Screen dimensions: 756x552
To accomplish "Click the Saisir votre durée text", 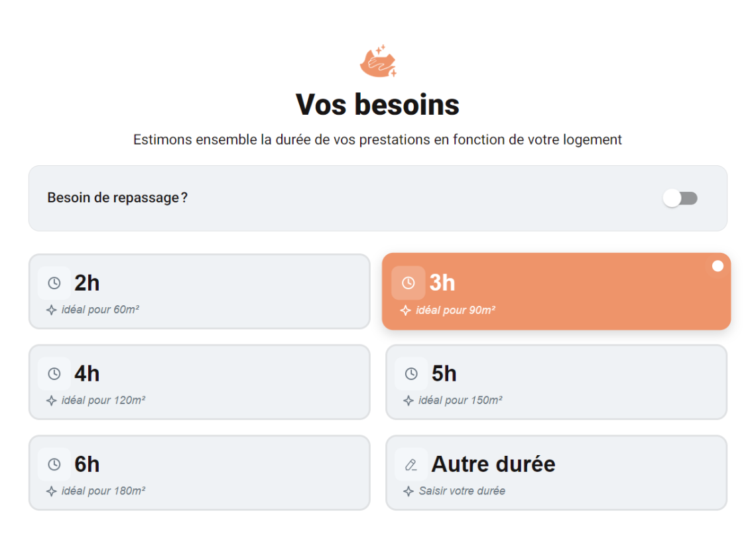I will click(462, 491).
